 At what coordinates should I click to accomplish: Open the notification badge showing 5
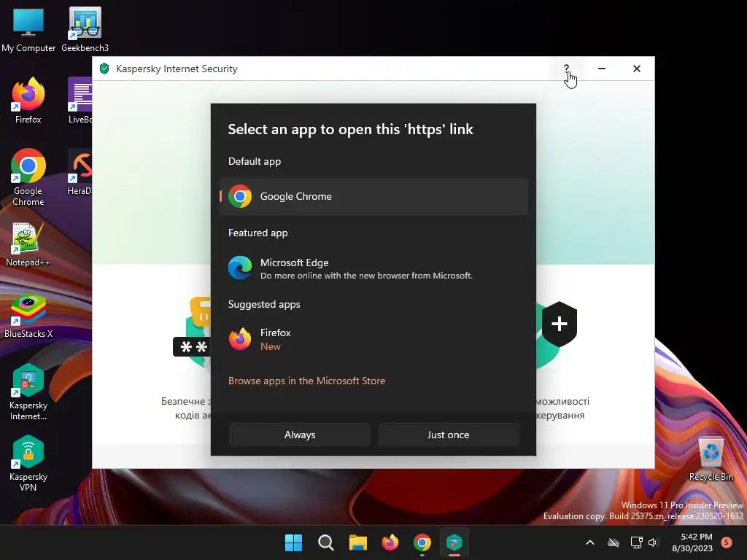coord(727,542)
